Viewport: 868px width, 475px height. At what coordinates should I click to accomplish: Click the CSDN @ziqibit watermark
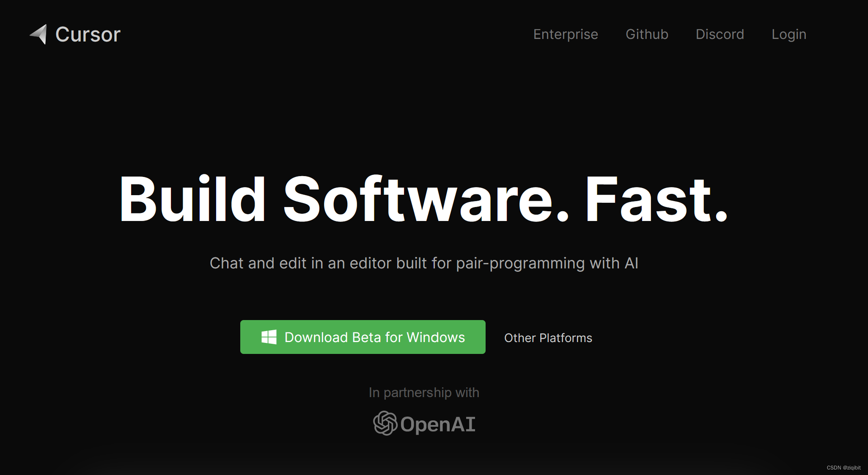(x=843, y=468)
